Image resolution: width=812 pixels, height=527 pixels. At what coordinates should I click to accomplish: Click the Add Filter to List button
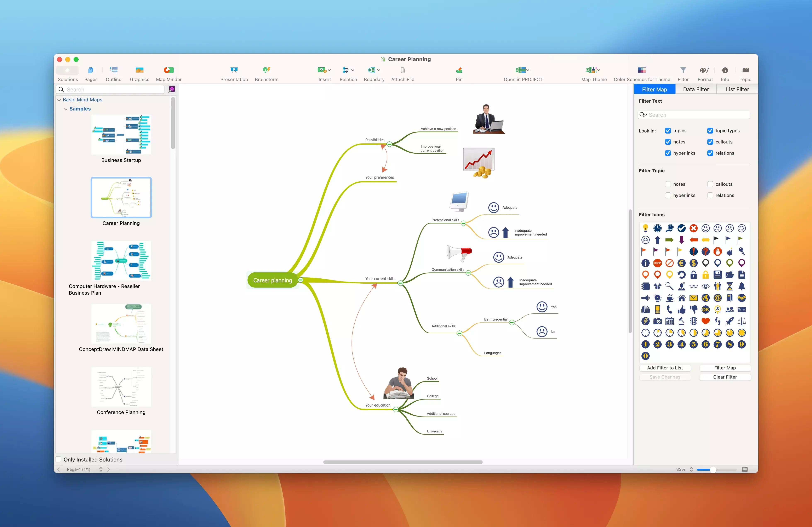click(x=665, y=368)
